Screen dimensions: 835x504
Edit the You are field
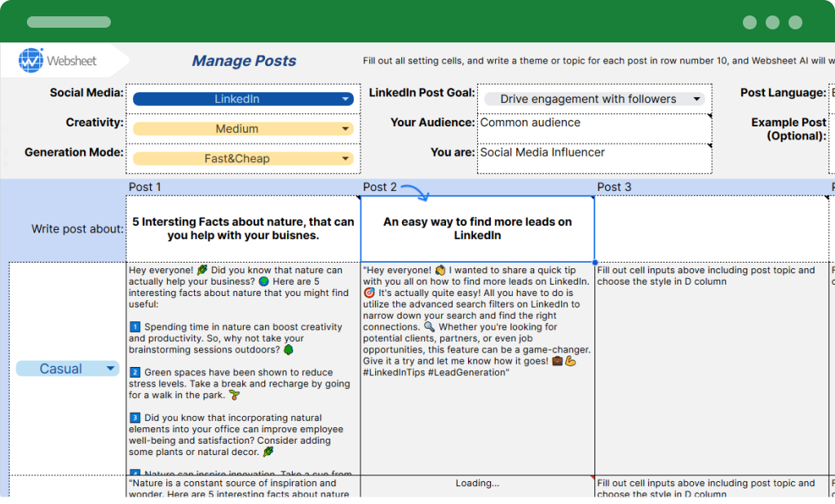[594, 158]
